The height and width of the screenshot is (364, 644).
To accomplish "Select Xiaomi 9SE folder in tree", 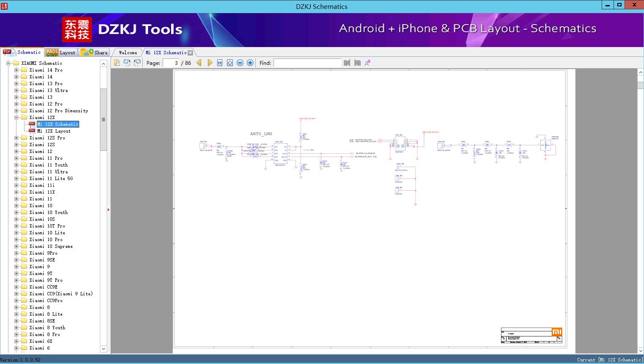I will (42, 260).
